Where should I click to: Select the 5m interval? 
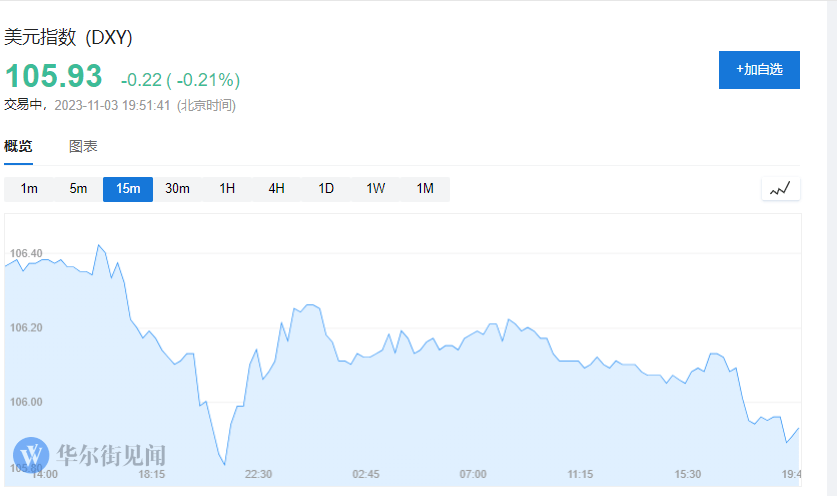click(x=78, y=189)
